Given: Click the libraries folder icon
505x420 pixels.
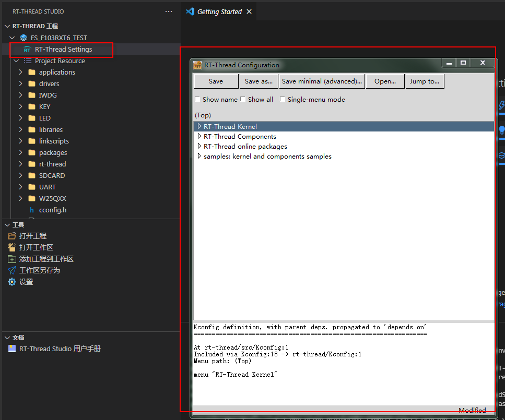Looking at the screenshot, I should (x=32, y=130).
